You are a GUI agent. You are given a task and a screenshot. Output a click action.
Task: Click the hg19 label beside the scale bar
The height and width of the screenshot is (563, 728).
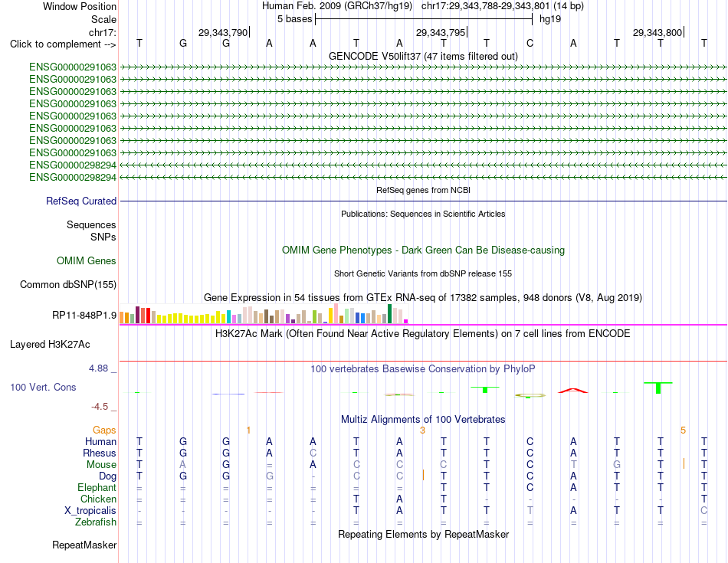(550, 19)
